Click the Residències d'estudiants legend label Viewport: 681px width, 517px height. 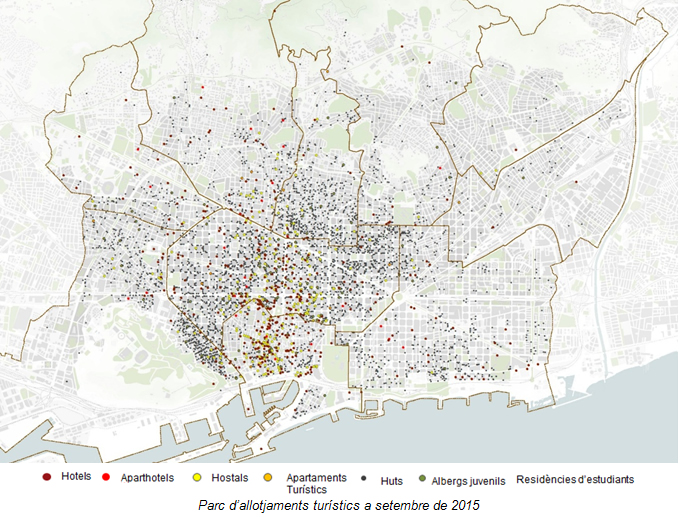pos(574,480)
